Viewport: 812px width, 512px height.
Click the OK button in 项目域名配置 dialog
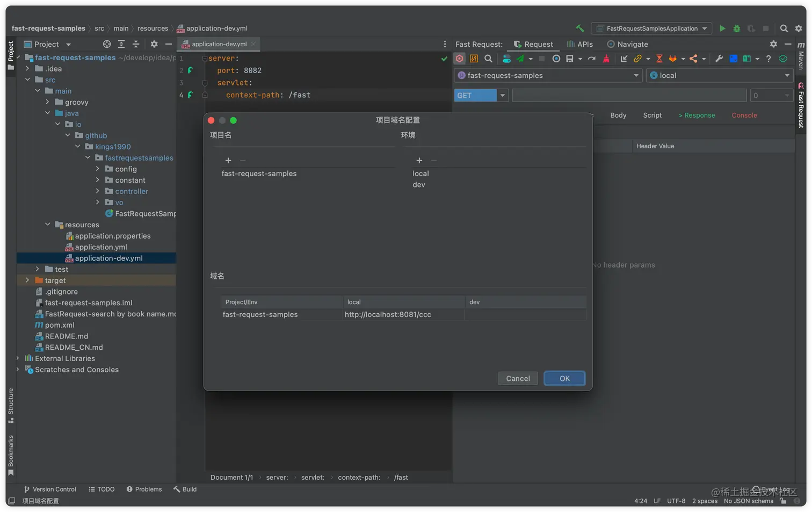[x=564, y=379]
